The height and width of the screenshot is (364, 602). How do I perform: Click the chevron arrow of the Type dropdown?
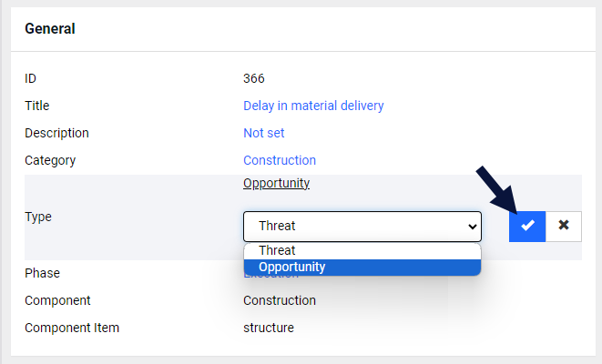[x=473, y=227]
